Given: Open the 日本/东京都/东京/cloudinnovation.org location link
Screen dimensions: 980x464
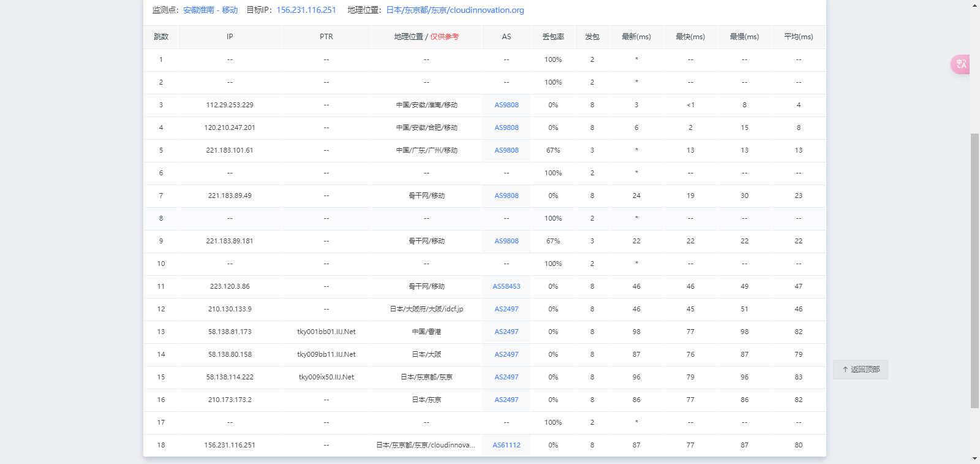Looking at the screenshot, I should tap(454, 10).
